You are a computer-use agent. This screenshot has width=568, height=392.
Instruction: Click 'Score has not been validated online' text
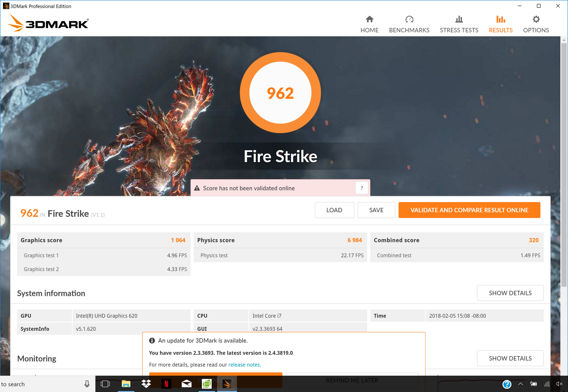(249, 188)
